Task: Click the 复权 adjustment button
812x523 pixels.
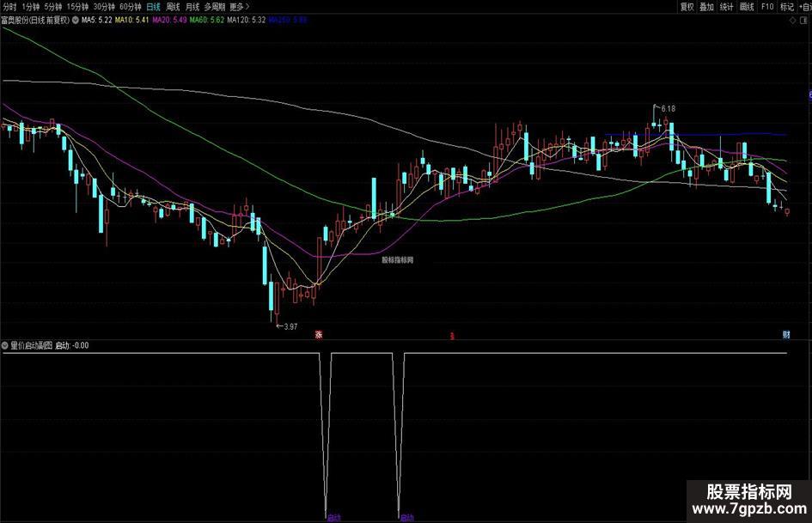Action: [687, 7]
